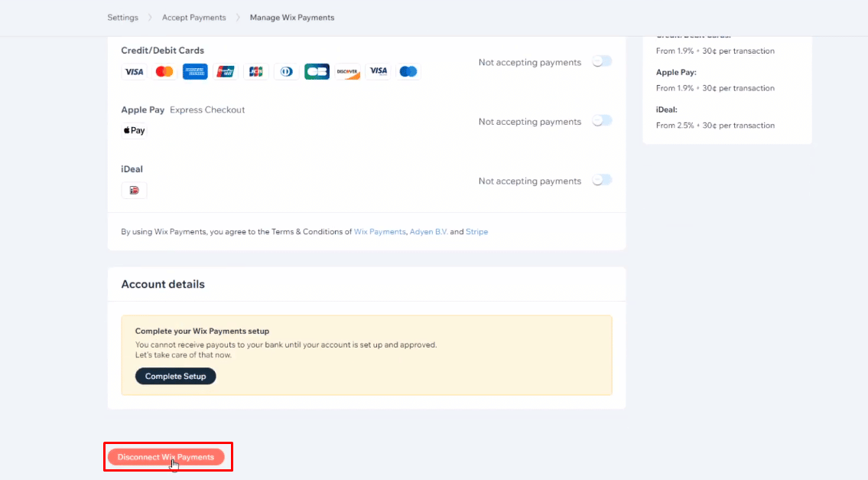Click the Express Checkout label

[x=207, y=109]
